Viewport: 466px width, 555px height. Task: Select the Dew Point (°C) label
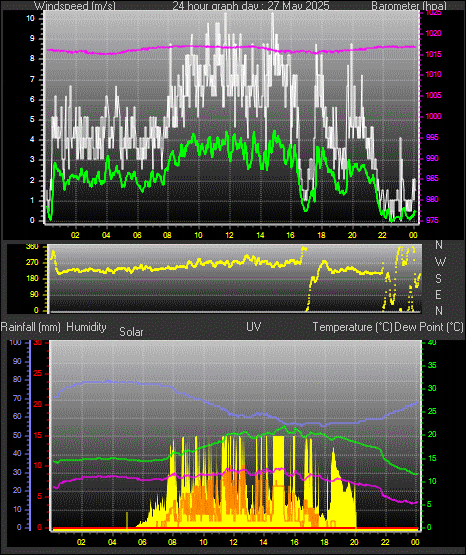point(429,327)
